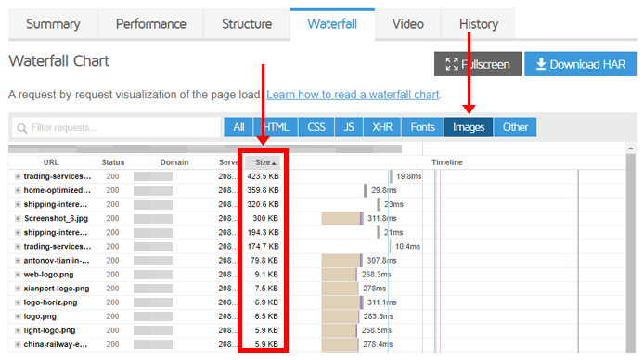Image resolution: width=644 pixels, height=360 pixels.
Task: Click the magnifier icon in filter box
Action: click(22, 128)
